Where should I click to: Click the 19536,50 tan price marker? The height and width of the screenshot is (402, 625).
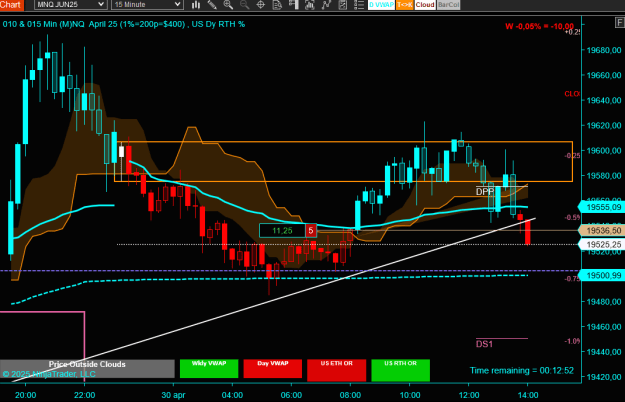tap(602, 231)
